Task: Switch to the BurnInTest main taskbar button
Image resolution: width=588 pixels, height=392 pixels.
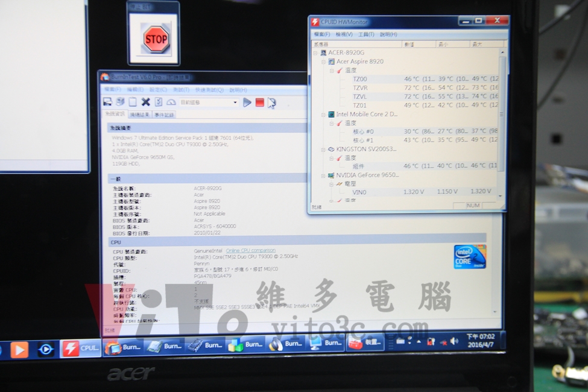Action: click(x=123, y=347)
